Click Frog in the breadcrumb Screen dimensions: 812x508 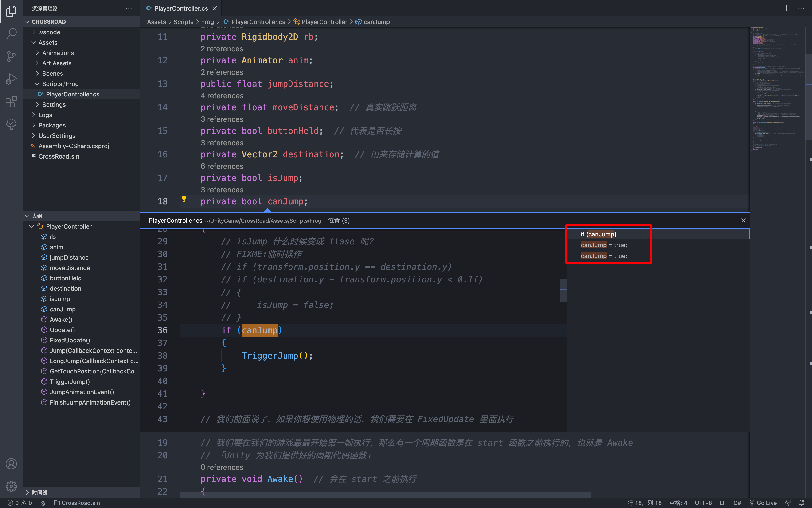click(207, 22)
